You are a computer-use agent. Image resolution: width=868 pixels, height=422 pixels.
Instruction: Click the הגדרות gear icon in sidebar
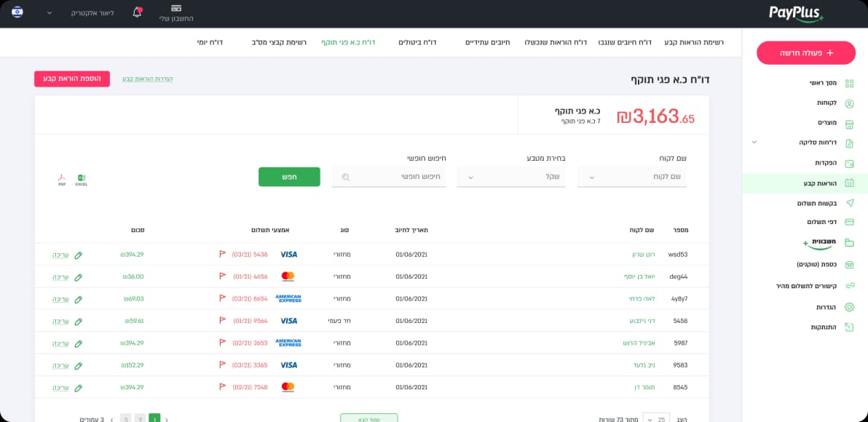849,307
